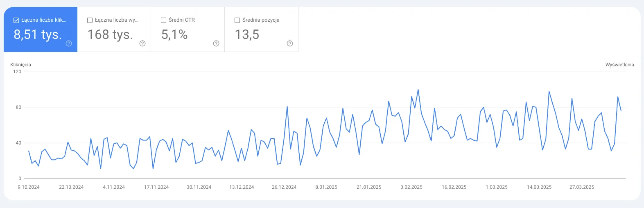Click help icon on Średnia pozycja card
Image resolution: width=644 pixels, height=208 pixels.
click(x=290, y=43)
